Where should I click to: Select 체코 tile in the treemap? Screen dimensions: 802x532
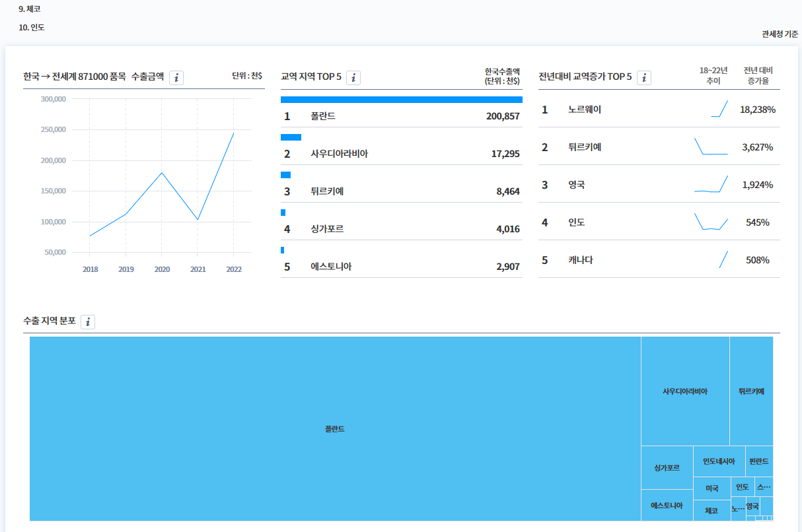711,510
